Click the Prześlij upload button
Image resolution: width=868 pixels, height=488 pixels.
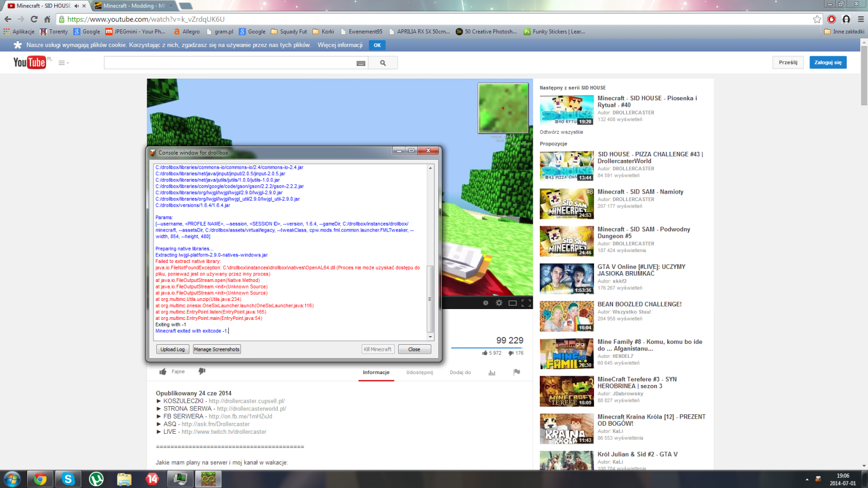[788, 62]
